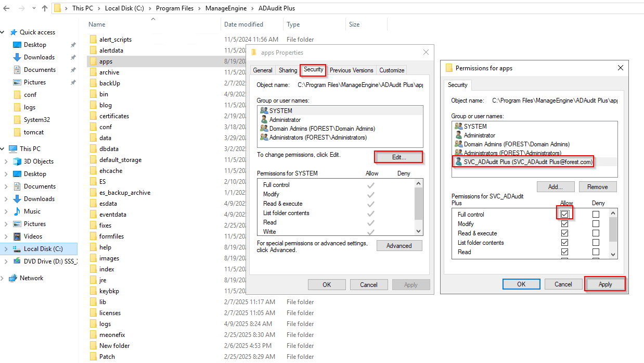The width and height of the screenshot is (644, 363).
Task: Toggle Allow checkbox for Full control
Action: (x=564, y=215)
